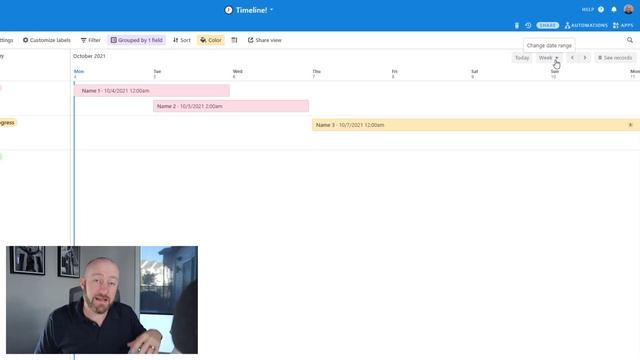Viewport: 640px width, 360px height.
Task: Select the Wed day header
Action: click(x=237, y=73)
